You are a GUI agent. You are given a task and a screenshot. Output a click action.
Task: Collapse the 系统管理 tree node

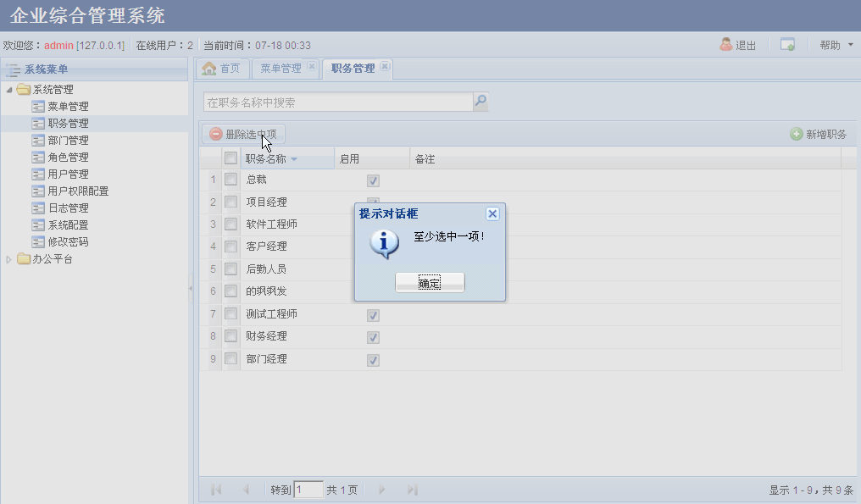[x=8, y=90]
